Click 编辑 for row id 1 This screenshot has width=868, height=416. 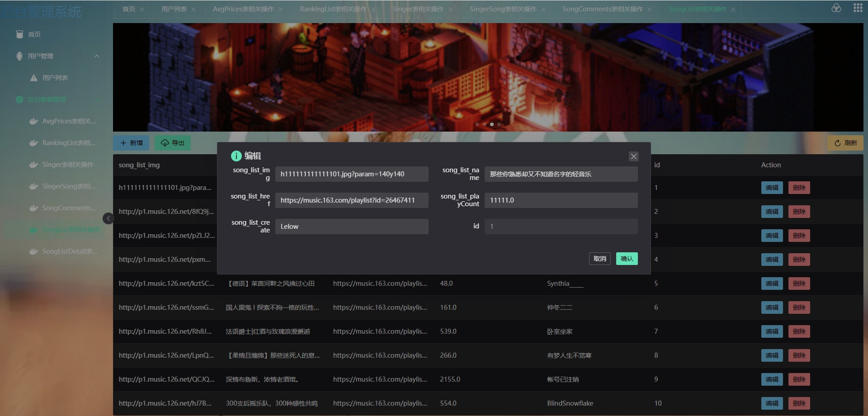[x=772, y=188]
